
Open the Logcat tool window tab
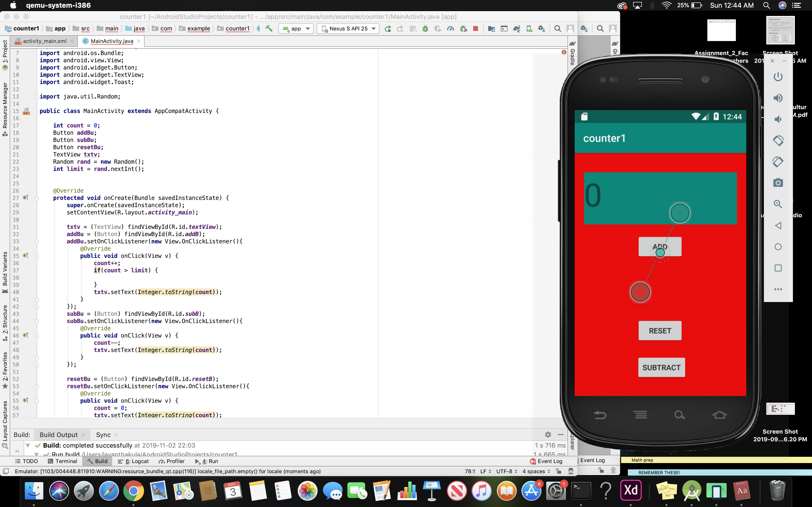coord(134,461)
